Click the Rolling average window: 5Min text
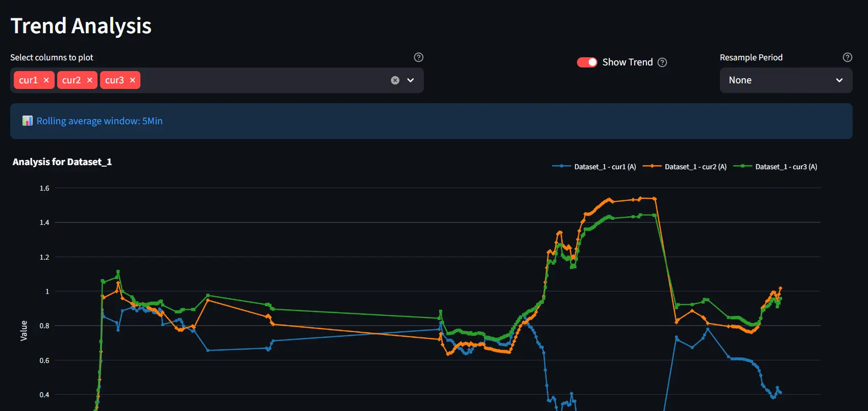868x411 pixels. (x=100, y=121)
